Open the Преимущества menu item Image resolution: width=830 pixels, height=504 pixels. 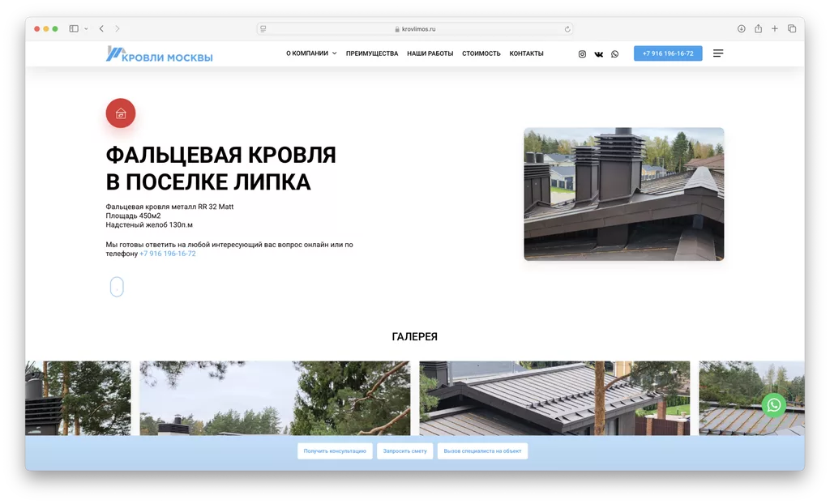[371, 53]
